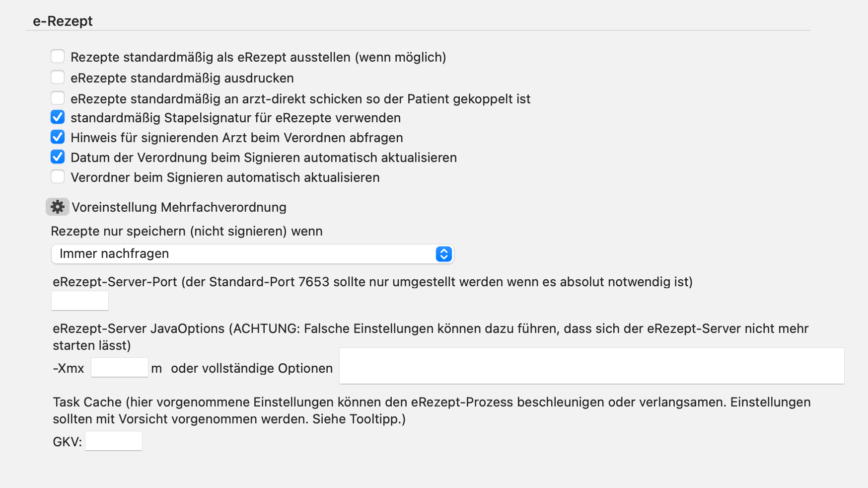Click the Rezepte nur speichern label text
This screenshot has width=868, height=488.
[x=187, y=231]
